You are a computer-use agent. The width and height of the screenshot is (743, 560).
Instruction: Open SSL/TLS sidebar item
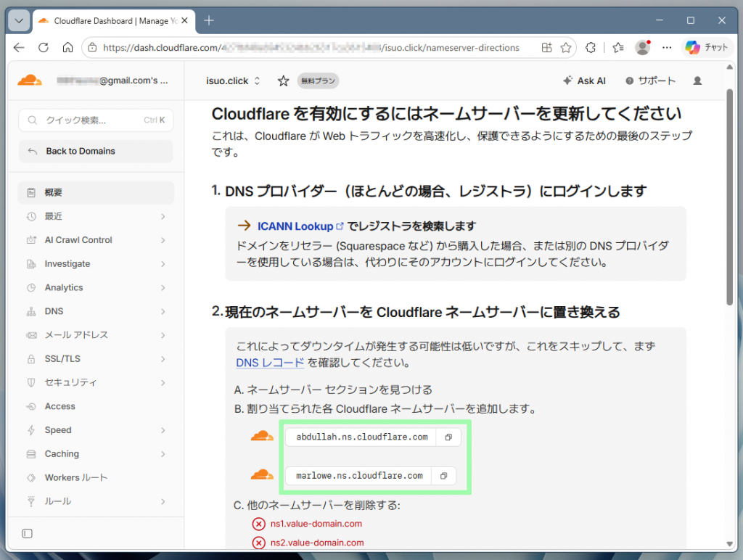pyautogui.click(x=96, y=358)
